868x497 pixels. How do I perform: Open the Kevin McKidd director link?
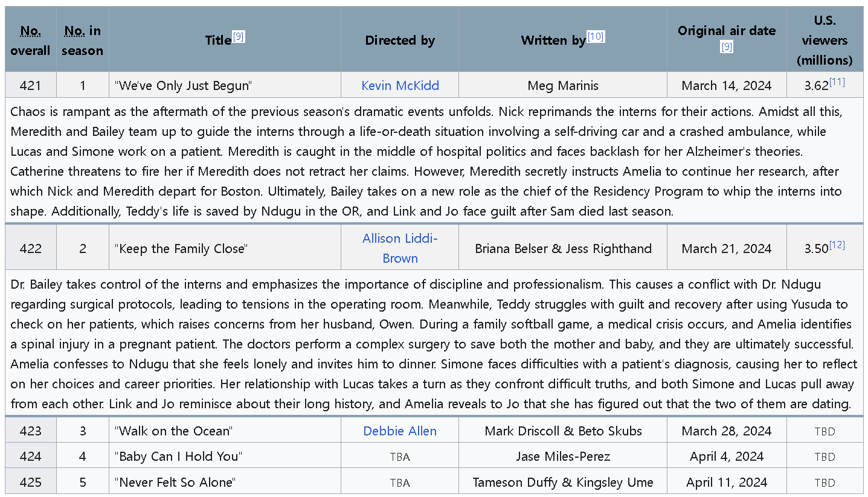400,86
